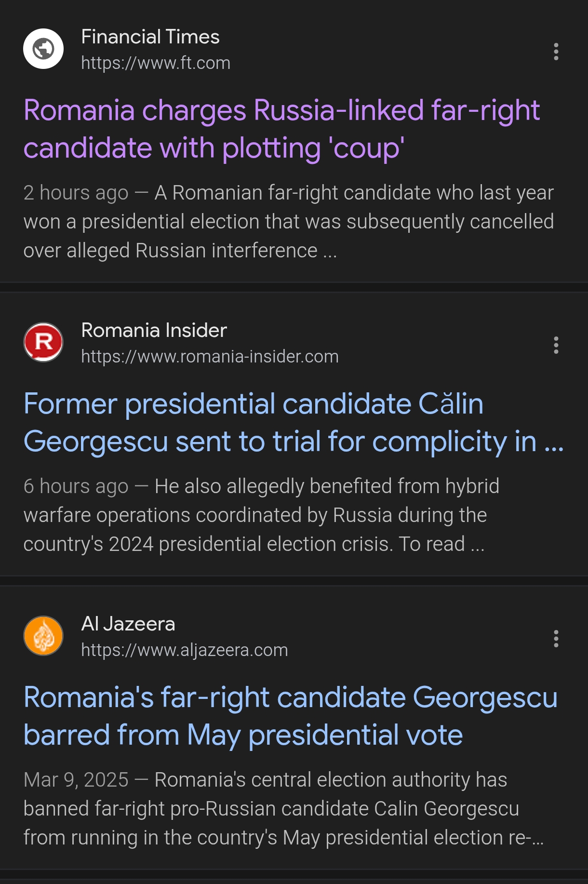Viewport: 588px width, 884px height.
Task: Click the Al Jazeera site name
Action: click(128, 624)
